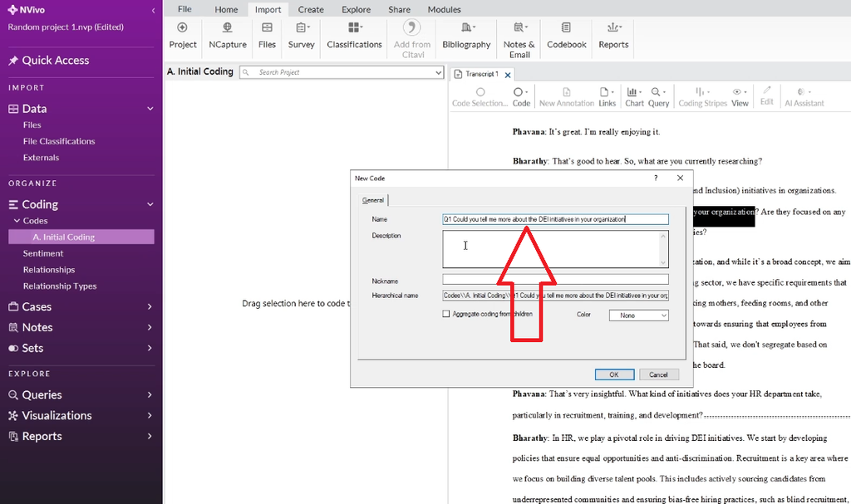Image resolution: width=851 pixels, height=504 pixels.
Task: Collapse the Codes tree node
Action: (17, 221)
